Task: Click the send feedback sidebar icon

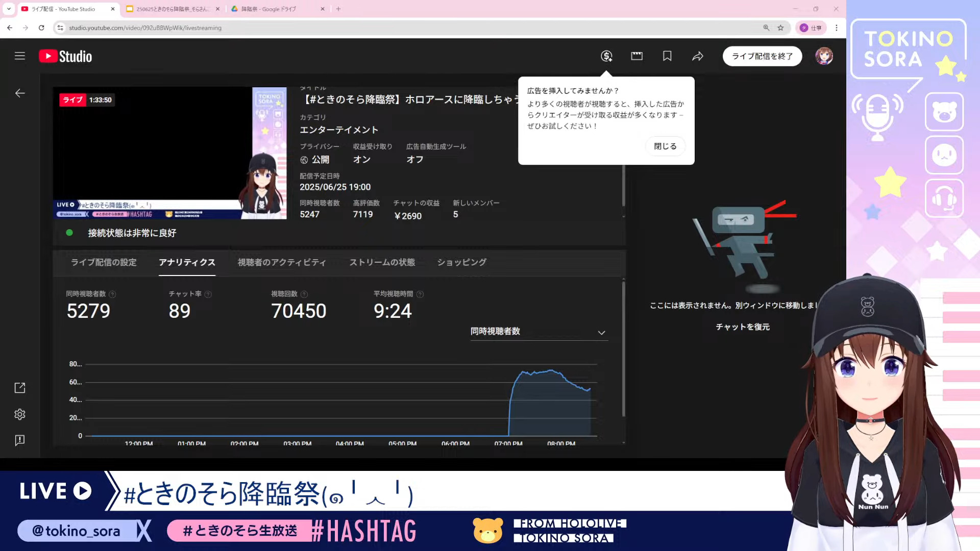Action: click(20, 440)
